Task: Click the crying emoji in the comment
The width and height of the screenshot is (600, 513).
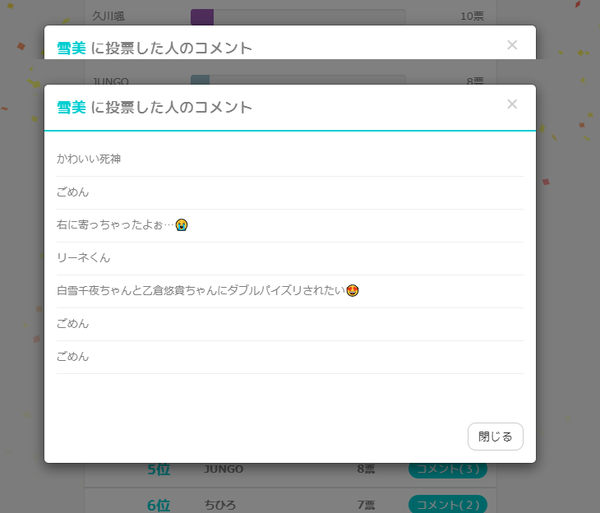Action: tap(182, 225)
